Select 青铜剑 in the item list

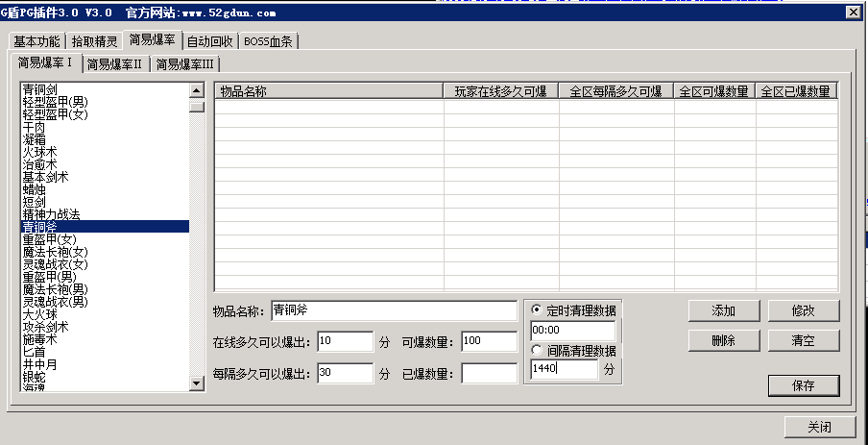coord(105,89)
